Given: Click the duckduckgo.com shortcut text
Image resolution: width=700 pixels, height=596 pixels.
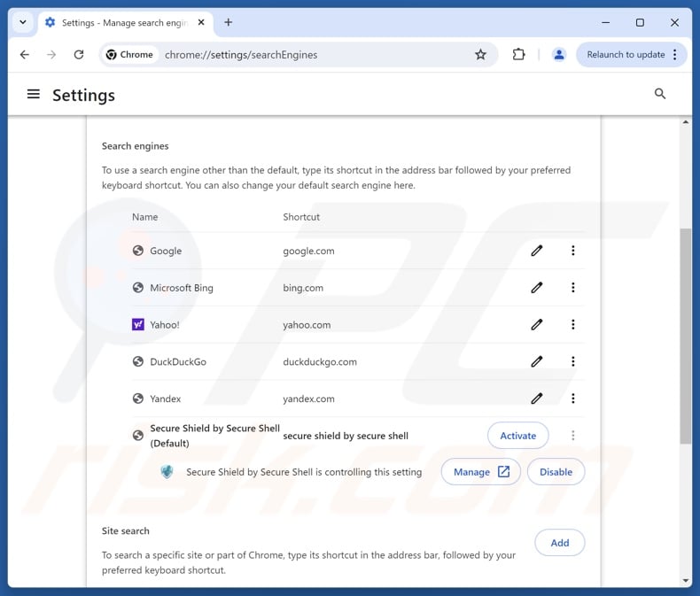Looking at the screenshot, I should pyautogui.click(x=320, y=362).
